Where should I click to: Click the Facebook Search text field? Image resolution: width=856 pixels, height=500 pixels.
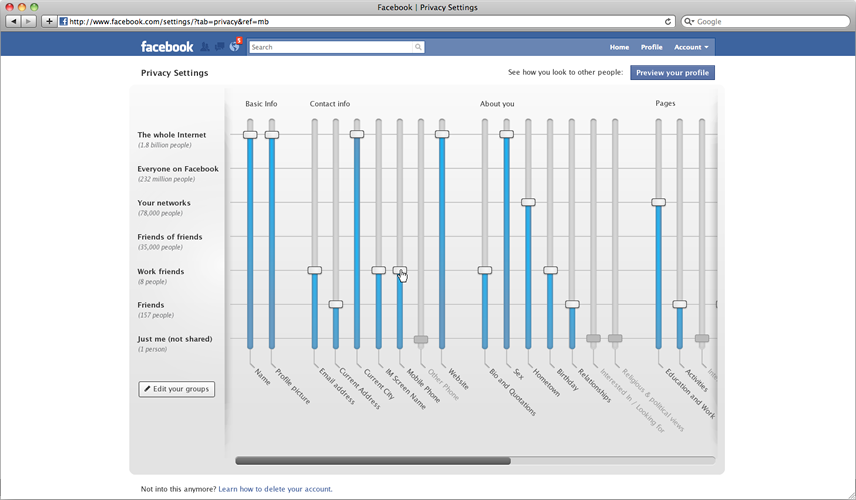(331, 47)
